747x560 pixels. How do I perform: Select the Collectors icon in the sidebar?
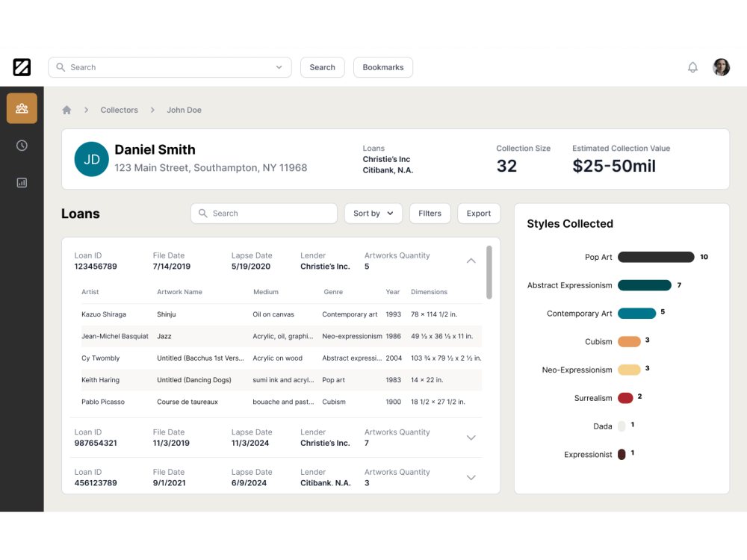click(x=22, y=108)
